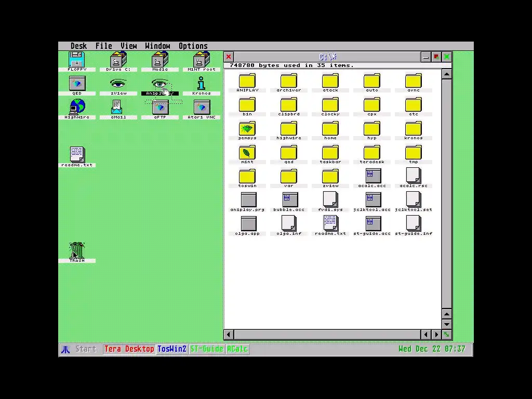The height and width of the screenshot is (399, 532).
Task: Select the acalc.acc file icon
Action: click(373, 177)
